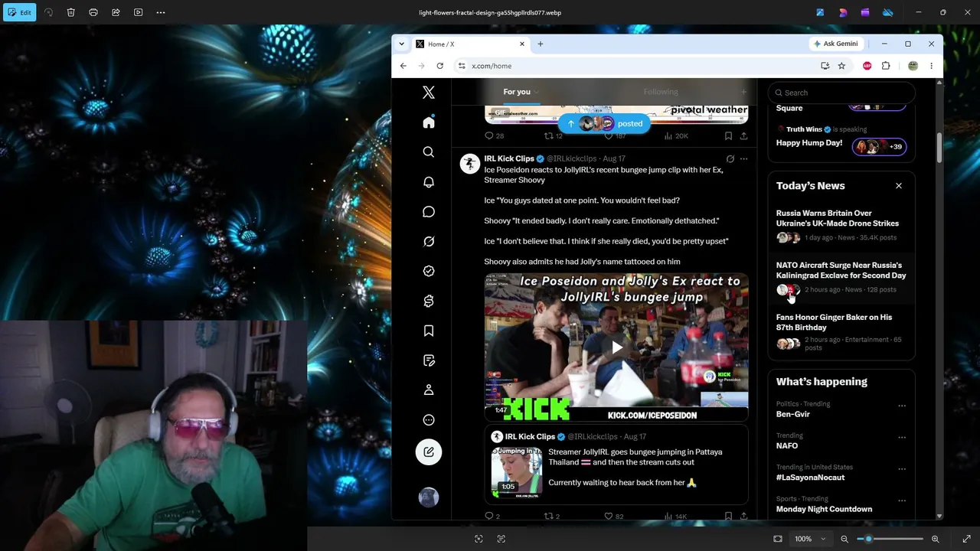Click the OneDrive cloud icon in Photos
980x551 pixels.
click(x=888, y=12)
